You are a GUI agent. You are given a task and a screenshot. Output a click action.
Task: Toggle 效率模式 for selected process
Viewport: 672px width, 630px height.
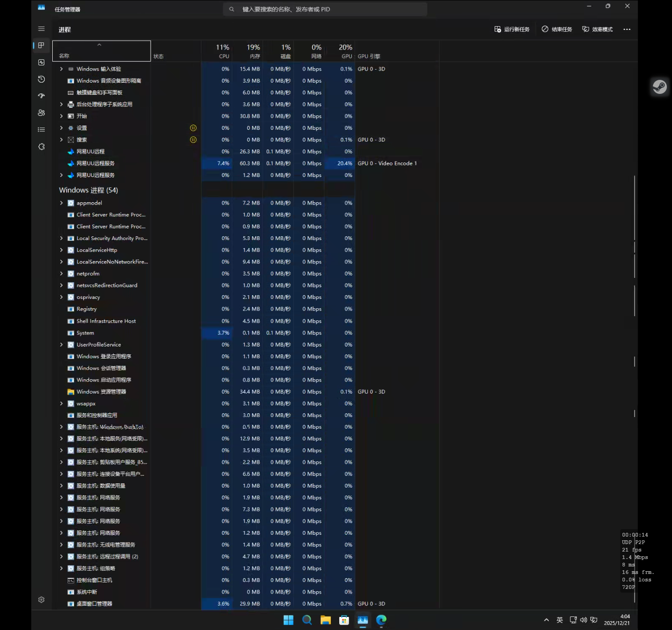[x=597, y=29]
